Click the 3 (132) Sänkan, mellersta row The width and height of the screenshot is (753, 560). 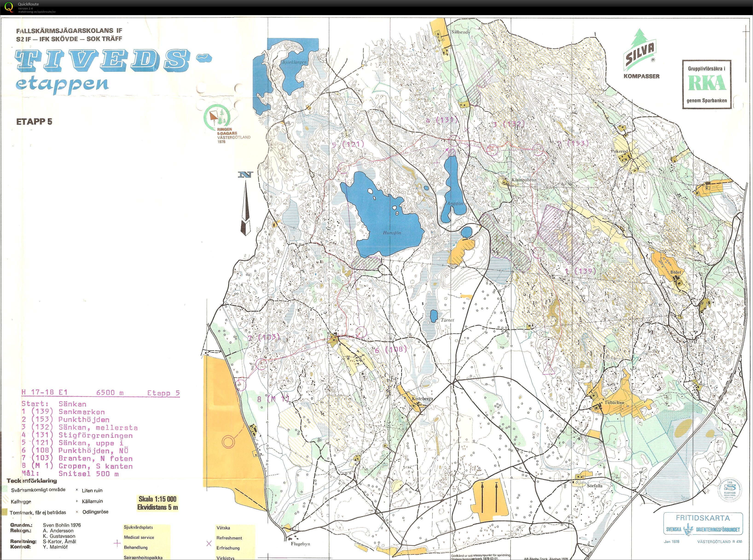point(80,427)
